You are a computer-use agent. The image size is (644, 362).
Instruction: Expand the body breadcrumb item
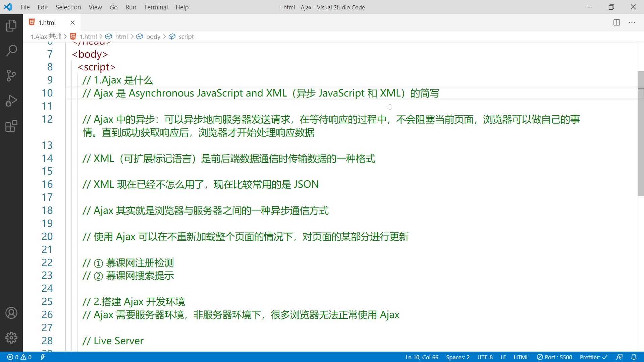(153, 37)
